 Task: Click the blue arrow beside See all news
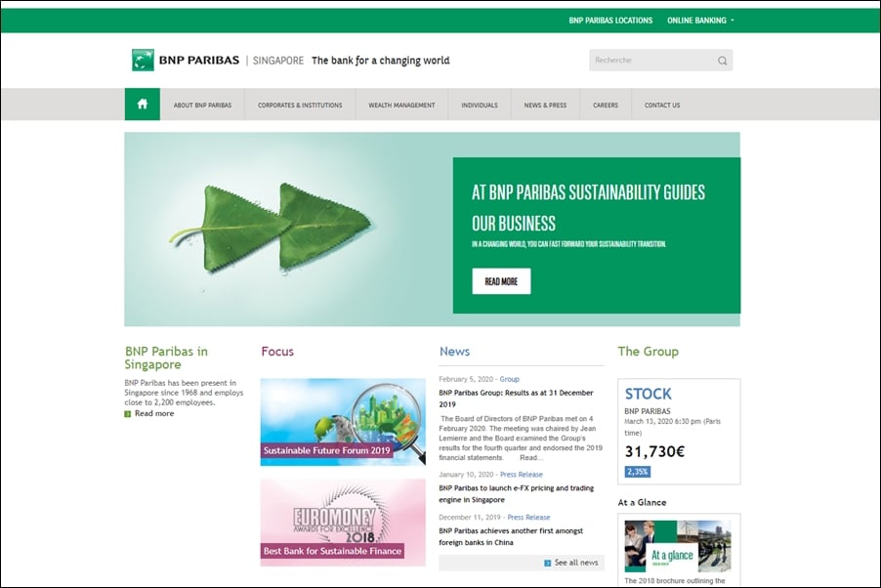coord(547,563)
